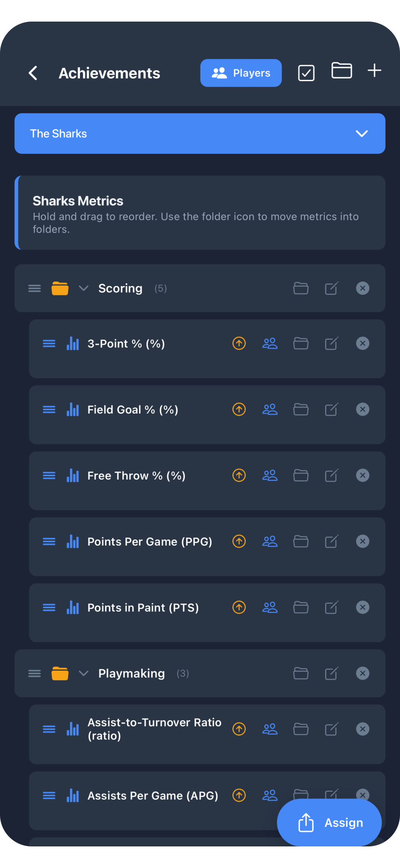Screen dimensions: 400x868
Task: Collapse the Scoring folder chevron
Action: [x=84, y=288]
